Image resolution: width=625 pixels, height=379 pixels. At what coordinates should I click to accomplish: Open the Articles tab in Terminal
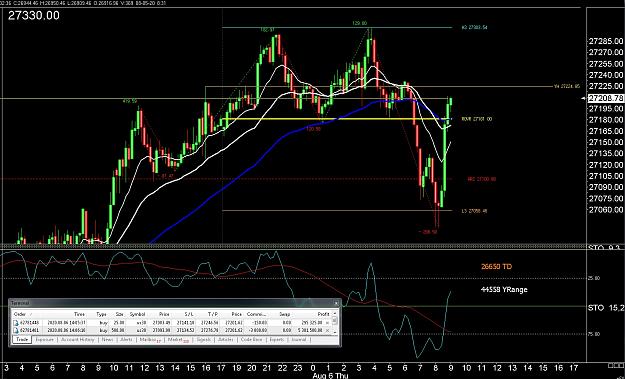[x=226, y=340]
